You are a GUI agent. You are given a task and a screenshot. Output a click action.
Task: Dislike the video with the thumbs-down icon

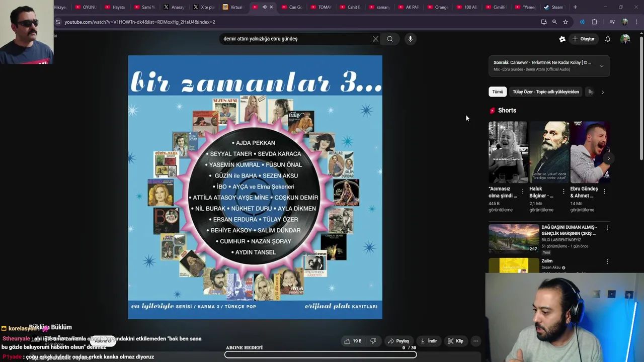click(x=373, y=341)
